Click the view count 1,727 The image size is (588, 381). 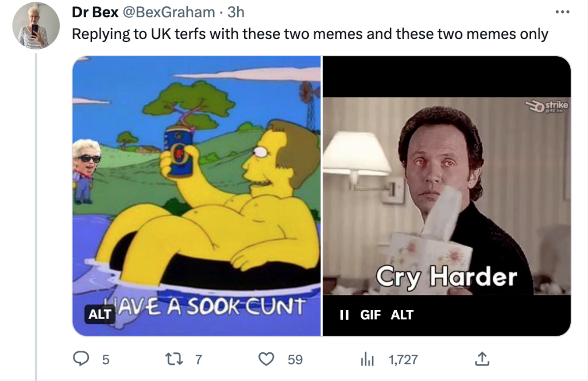pyautogui.click(x=403, y=360)
